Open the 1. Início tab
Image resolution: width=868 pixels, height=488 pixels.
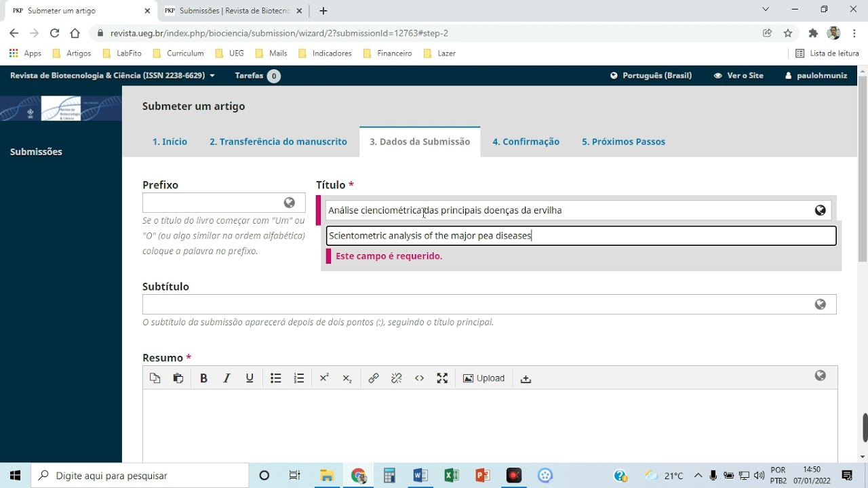[x=170, y=142]
